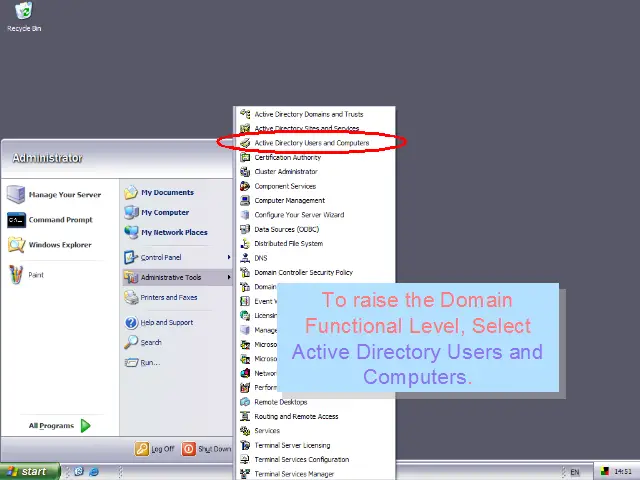This screenshot has width=640, height=480.
Task: Click the Windows Explorer icon
Action: coord(16,245)
